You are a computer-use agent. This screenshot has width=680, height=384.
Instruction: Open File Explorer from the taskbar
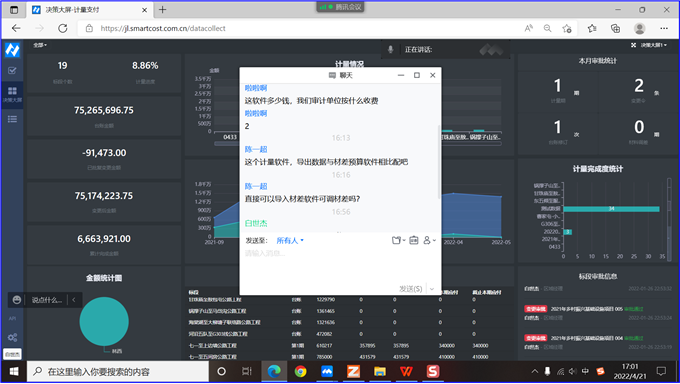pos(380,372)
